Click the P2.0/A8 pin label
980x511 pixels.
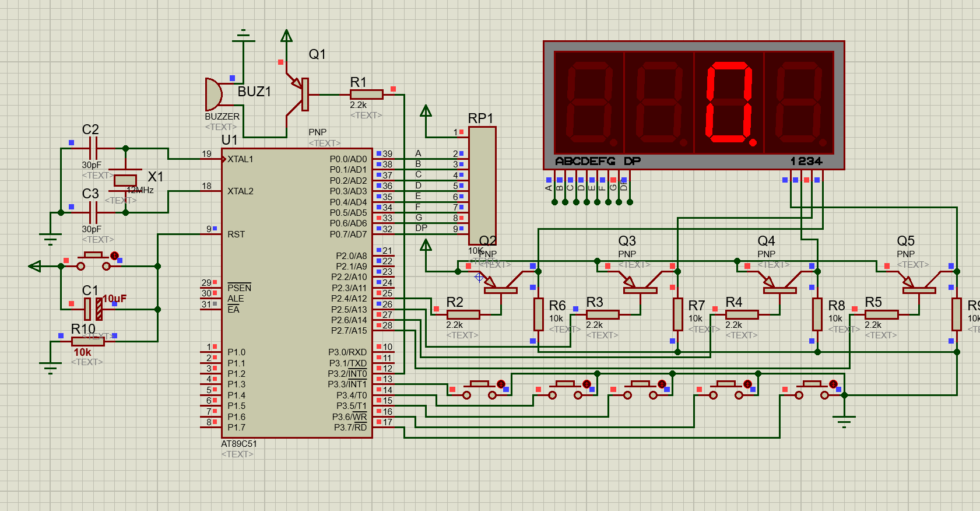351,256
